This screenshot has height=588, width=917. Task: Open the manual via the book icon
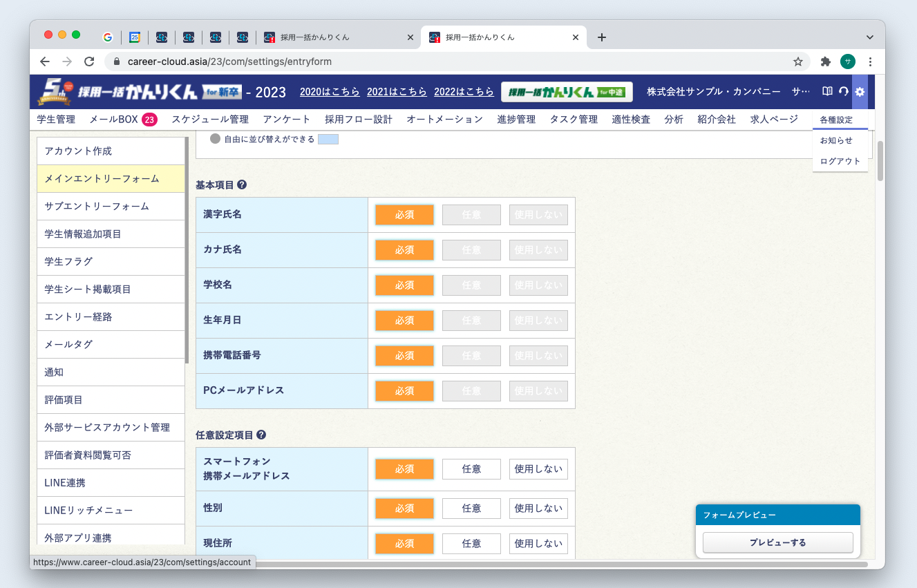pyautogui.click(x=826, y=91)
